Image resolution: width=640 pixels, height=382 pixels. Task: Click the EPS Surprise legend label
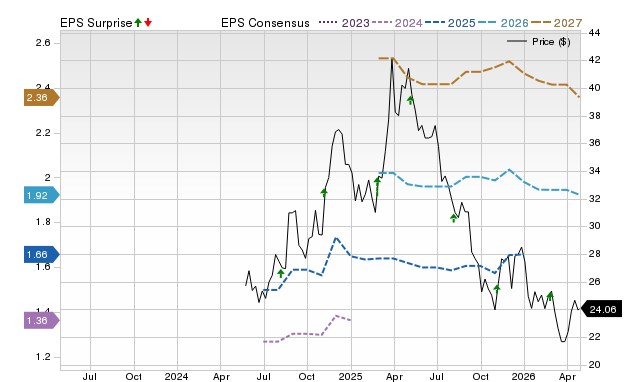96,23
